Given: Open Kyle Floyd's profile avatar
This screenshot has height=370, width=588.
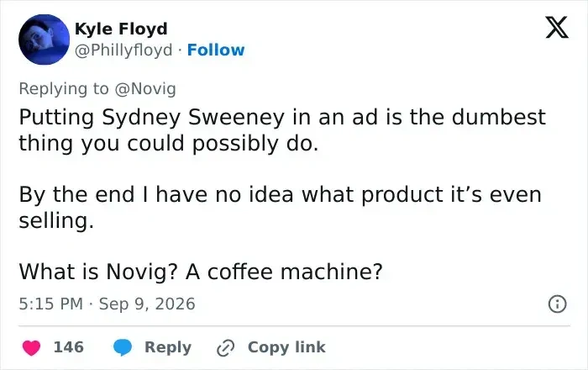Looking at the screenshot, I should tap(45, 40).
